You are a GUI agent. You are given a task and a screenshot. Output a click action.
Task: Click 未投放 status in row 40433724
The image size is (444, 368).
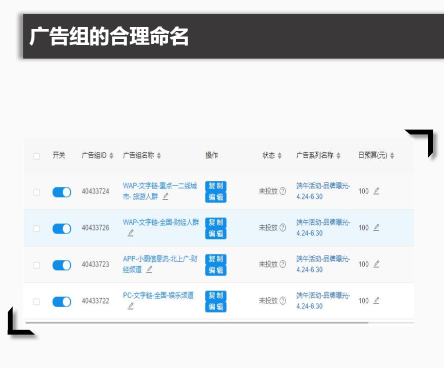(x=268, y=191)
